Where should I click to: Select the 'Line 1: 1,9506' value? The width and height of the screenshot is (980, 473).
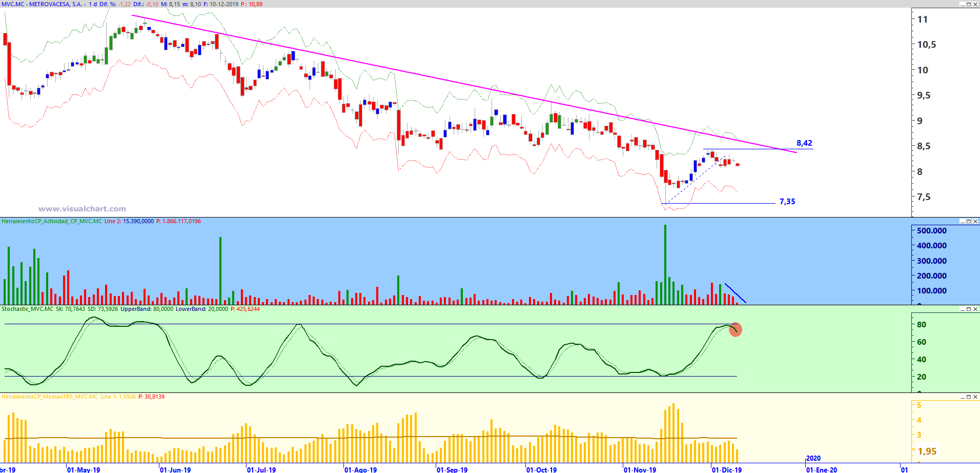click(x=118, y=397)
